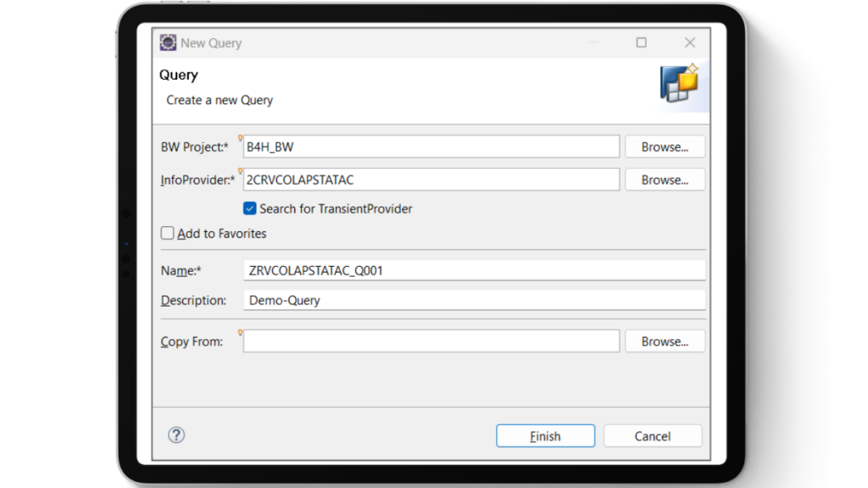Click the empty Copy From input field
868x488 pixels.
click(x=431, y=341)
